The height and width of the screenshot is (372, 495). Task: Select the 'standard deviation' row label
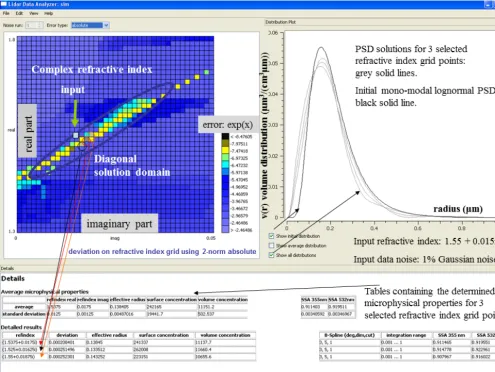tap(24, 314)
